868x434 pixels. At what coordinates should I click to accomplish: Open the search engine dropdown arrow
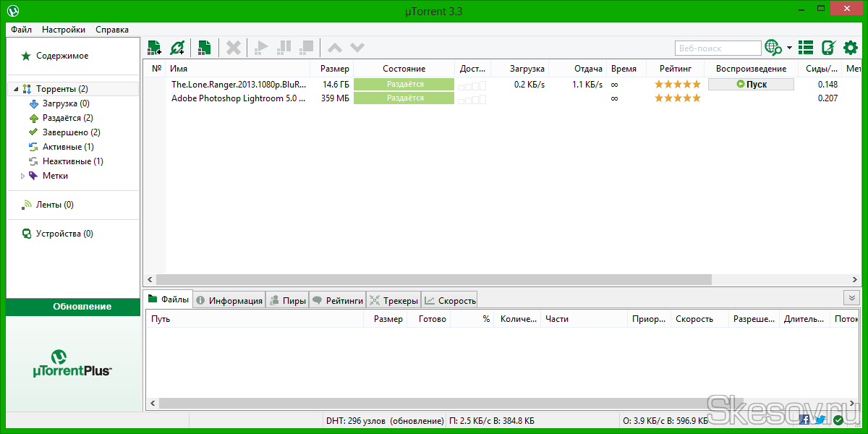click(789, 48)
